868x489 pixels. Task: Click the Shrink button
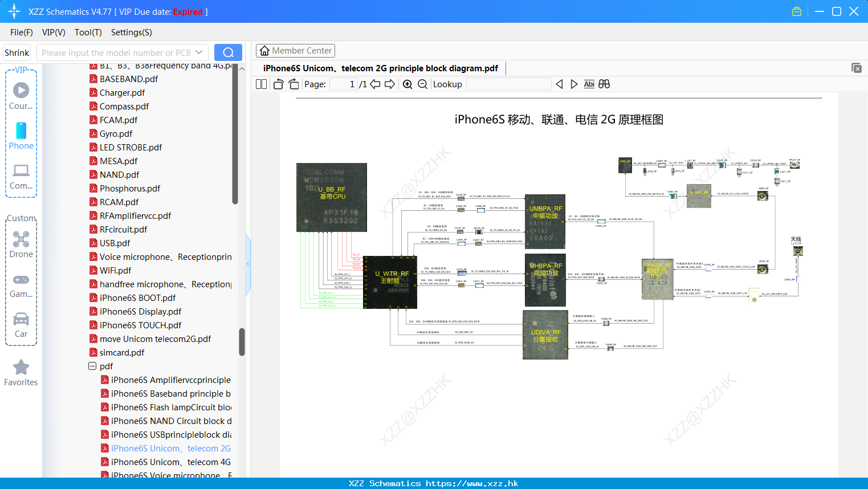coord(17,52)
